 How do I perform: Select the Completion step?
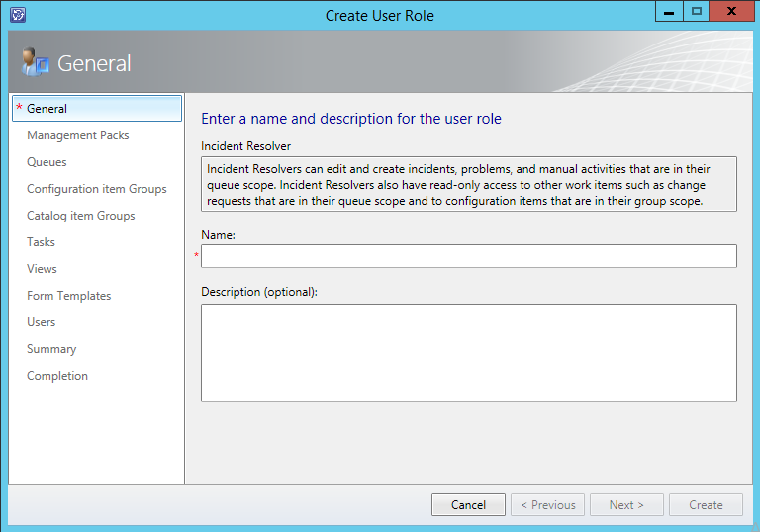click(57, 376)
